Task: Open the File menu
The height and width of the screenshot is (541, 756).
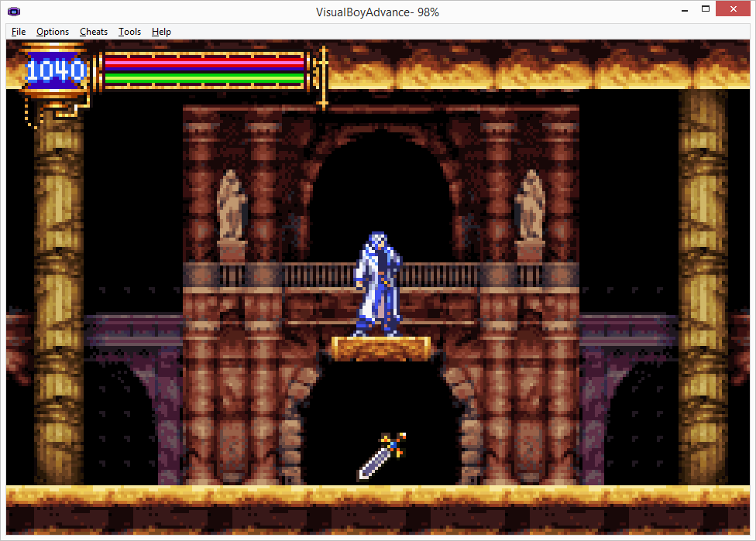Action: 19,32
